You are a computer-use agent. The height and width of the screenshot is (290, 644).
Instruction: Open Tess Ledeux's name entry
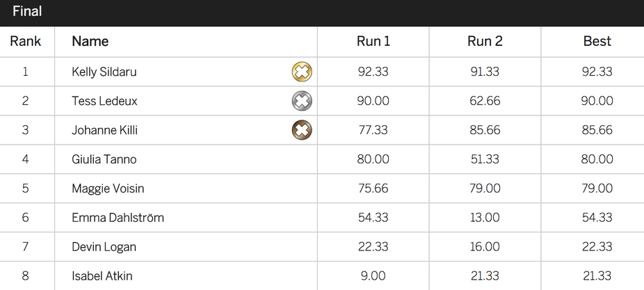pos(104,101)
